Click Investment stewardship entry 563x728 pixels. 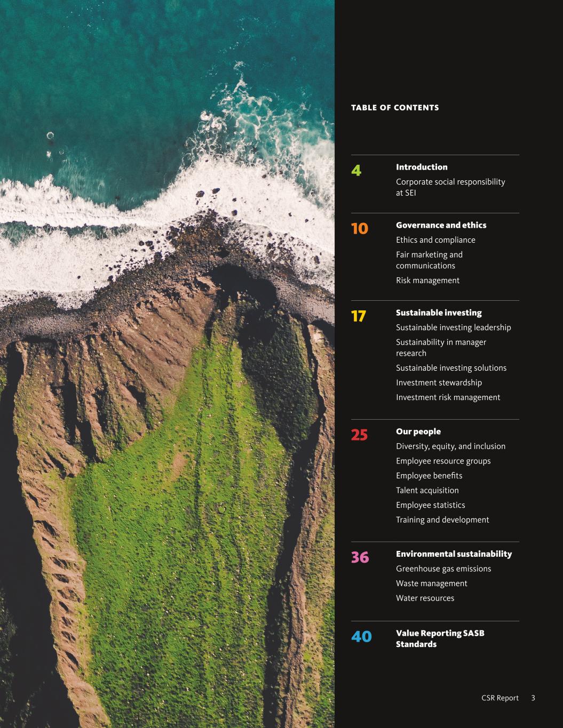click(x=439, y=382)
